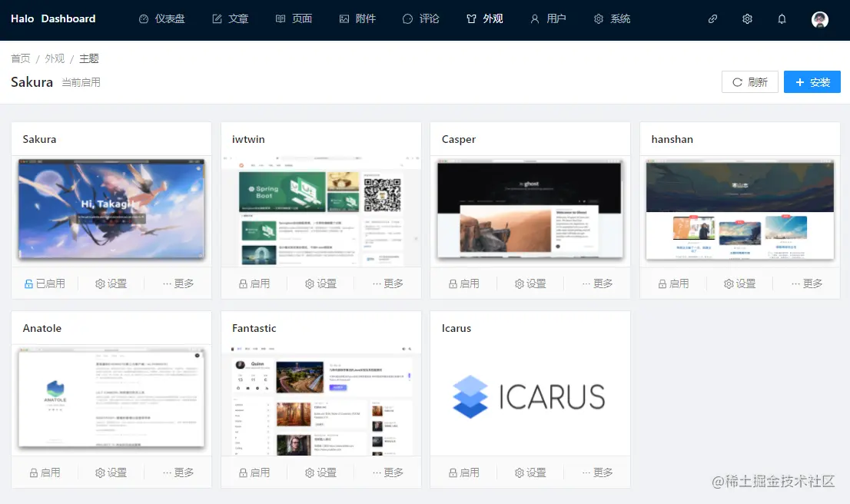Image resolution: width=850 pixels, height=504 pixels.
Task: Open 更多 options for Icarus theme
Action: click(x=597, y=472)
